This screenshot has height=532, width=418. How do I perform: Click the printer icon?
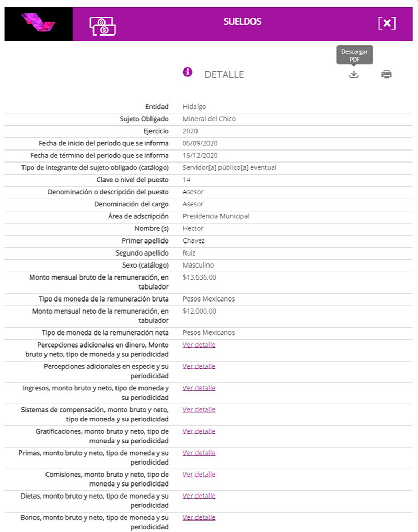coord(387,74)
